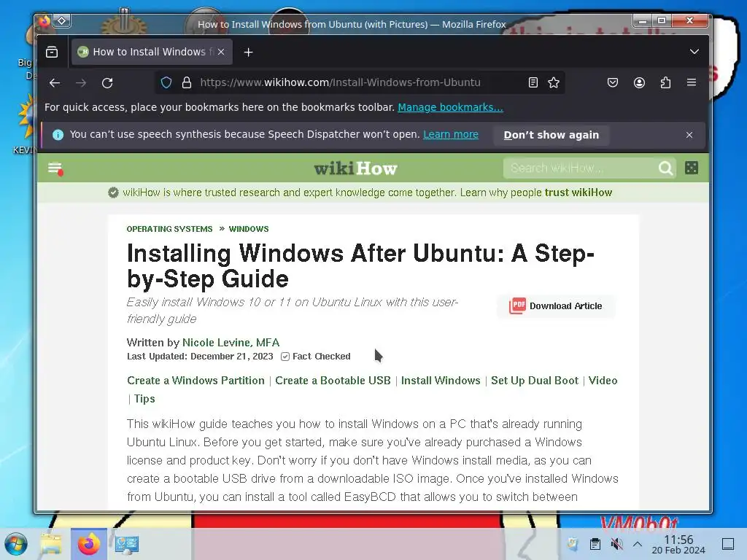This screenshot has width=747, height=560.
Task: Open Windows breadcrumb category
Action: point(249,229)
